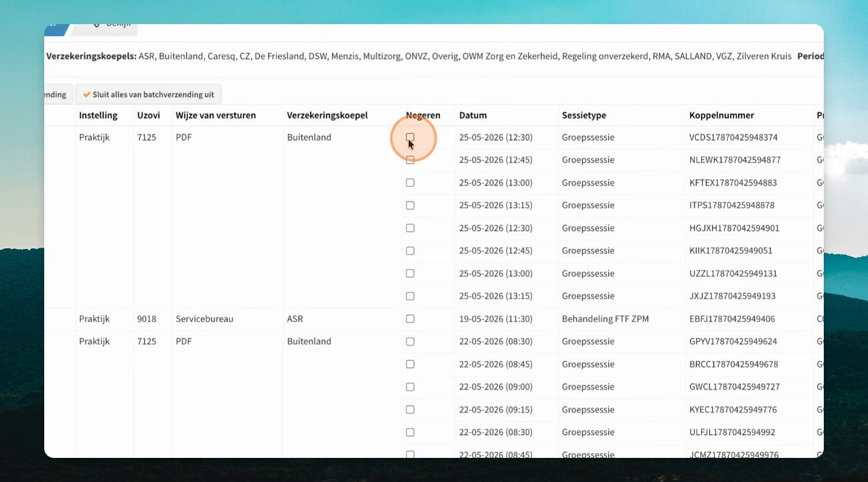This screenshot has width=868, height=482.
Task: Tick Negeren checkbox for KYEC17870425949776
Action: 410,410
